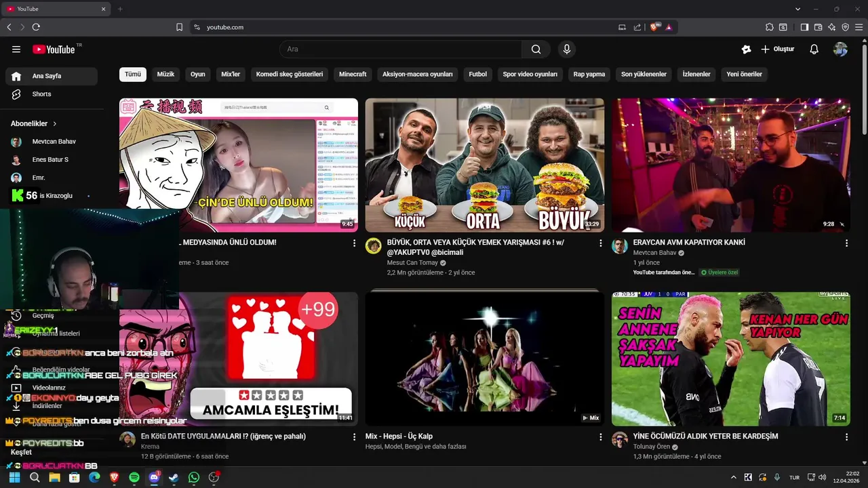Image resolution: width=868 pixels, height=488 pixels.
Task: Open Mevtcan Bahav subscription channel
Action: [x=52, y=142]
